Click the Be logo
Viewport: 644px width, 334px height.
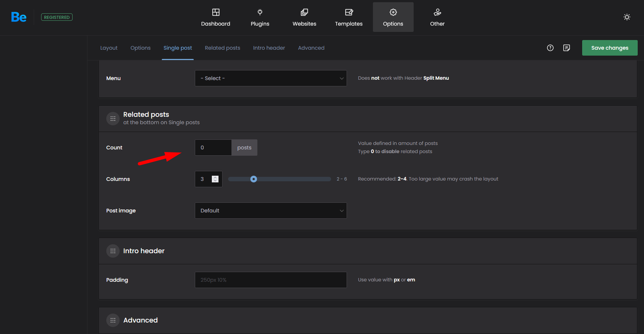click(19, 17)
